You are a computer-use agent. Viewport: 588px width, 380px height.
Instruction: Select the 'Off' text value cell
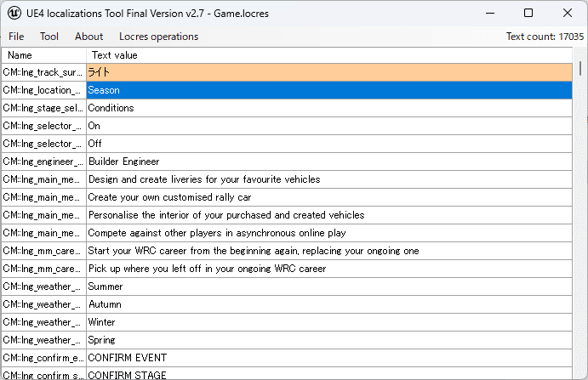point(328,144)
